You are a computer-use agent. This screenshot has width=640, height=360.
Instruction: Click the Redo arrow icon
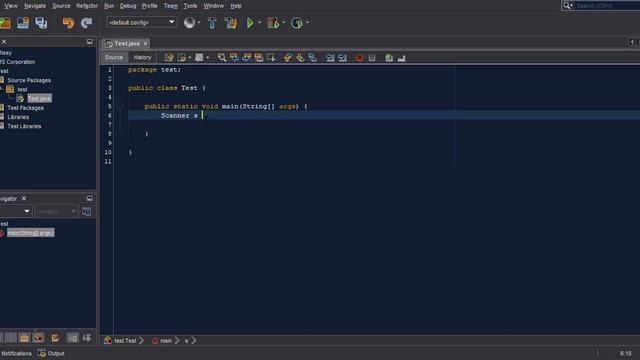(86, 23)
